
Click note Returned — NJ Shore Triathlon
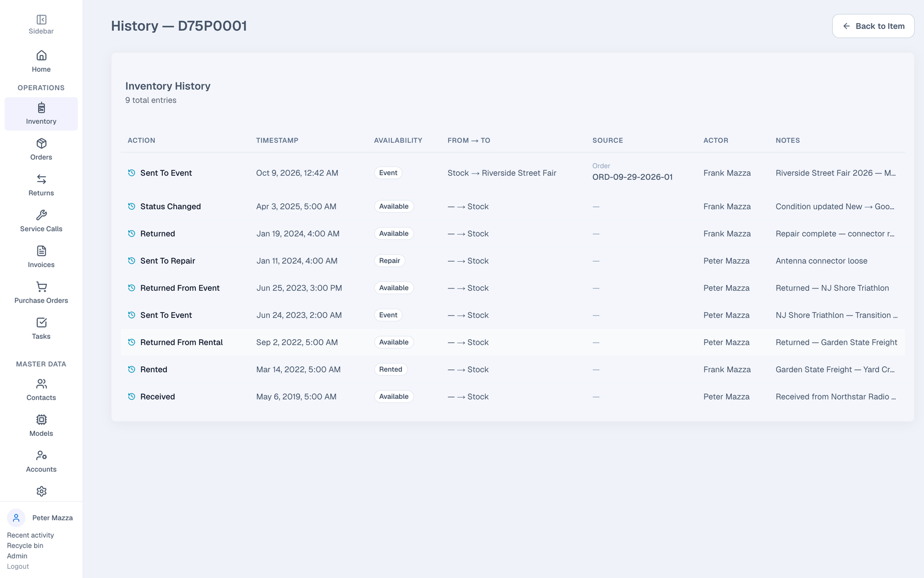(x=832, y=288)
